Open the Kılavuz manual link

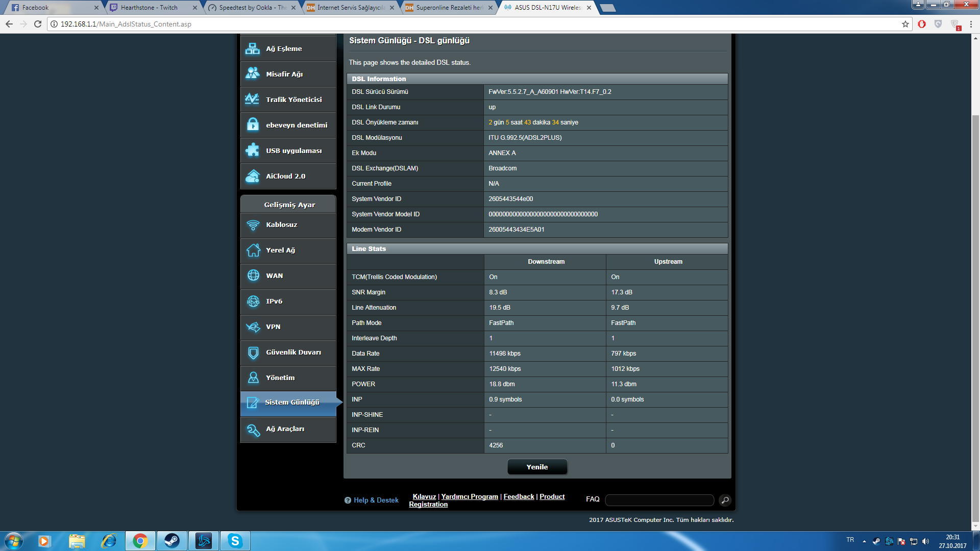pos(424,496)
